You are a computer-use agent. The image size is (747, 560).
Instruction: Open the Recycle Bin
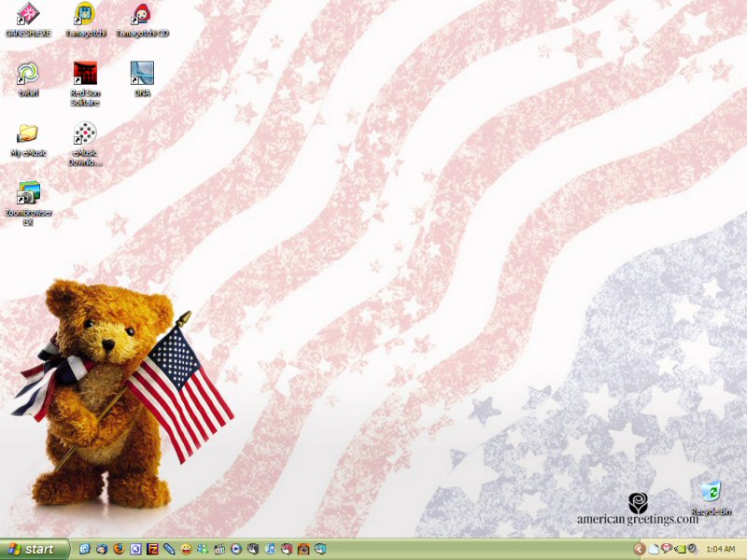click(712, 495)
